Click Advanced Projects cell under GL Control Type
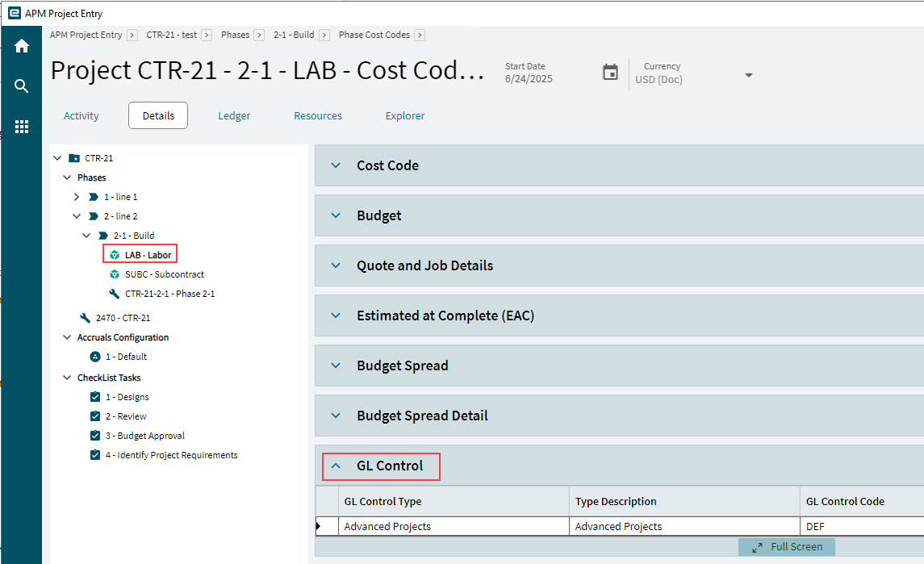 point(454,526)
